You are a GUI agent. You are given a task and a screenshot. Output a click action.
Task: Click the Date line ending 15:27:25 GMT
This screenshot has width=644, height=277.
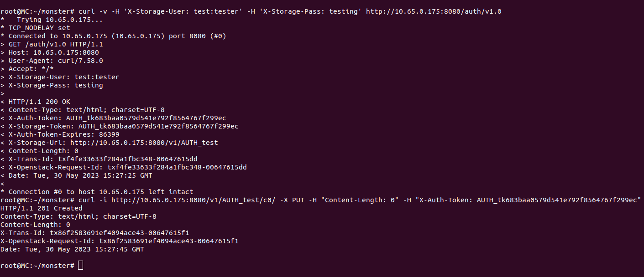pos(80,175)
